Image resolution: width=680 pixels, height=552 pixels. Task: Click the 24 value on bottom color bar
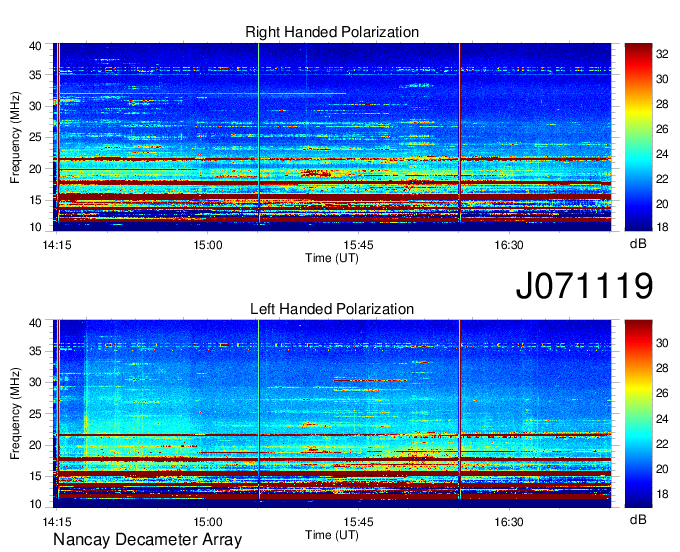tap(662, 419)
